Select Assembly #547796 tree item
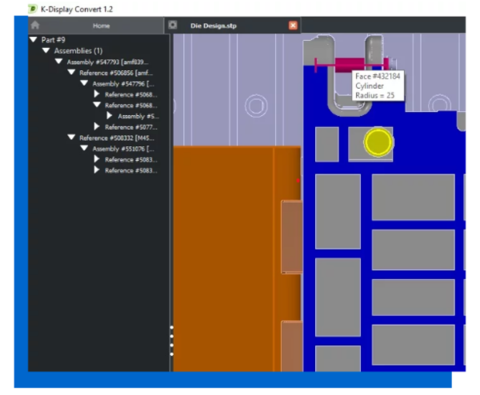Screen dimensions: 480x395 (x=123, y=84)
